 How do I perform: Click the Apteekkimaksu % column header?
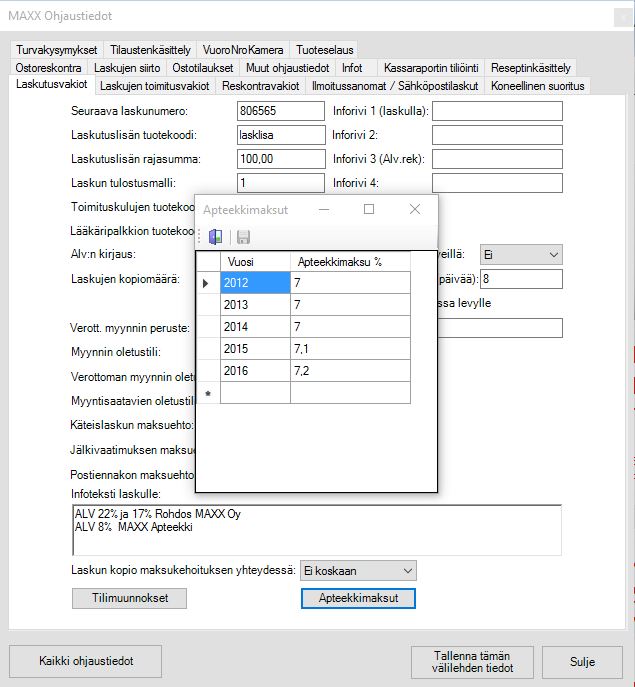[x=351, y=262]
